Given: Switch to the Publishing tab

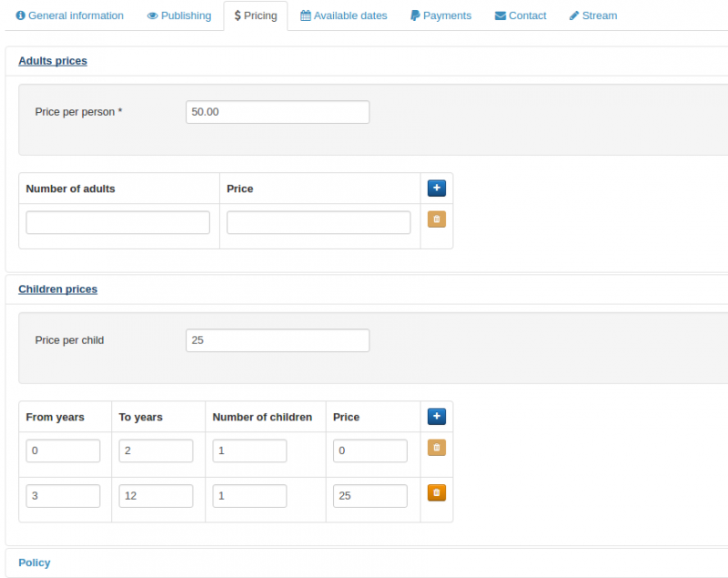Looking at the screenshot, I should click(x=179, y=15).
